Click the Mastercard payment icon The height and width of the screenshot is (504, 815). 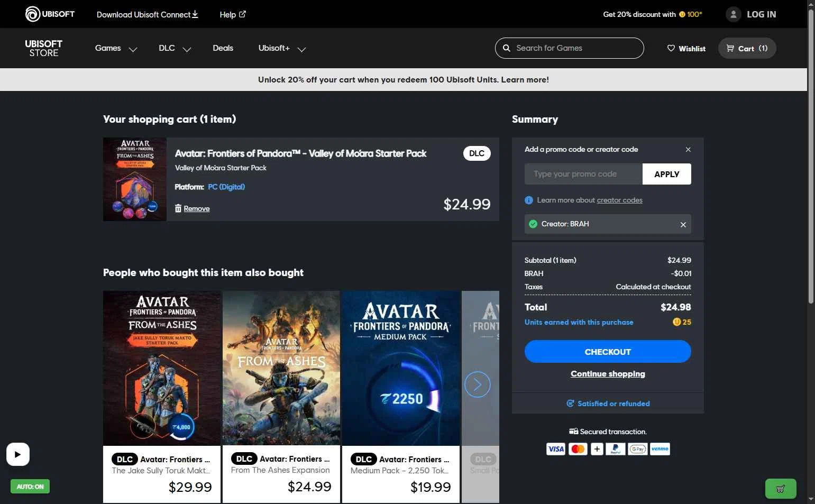pyautogui.click(x=578, y=449)
